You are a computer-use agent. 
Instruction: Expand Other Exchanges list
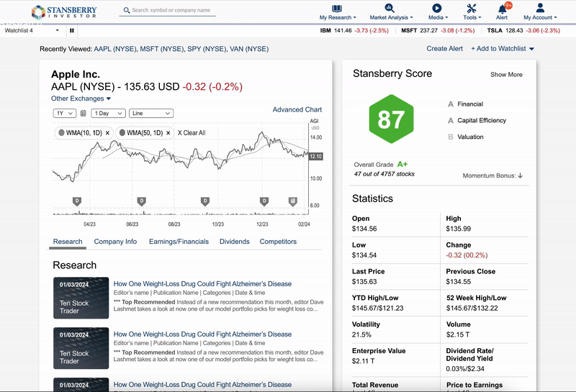coord(81,99)
